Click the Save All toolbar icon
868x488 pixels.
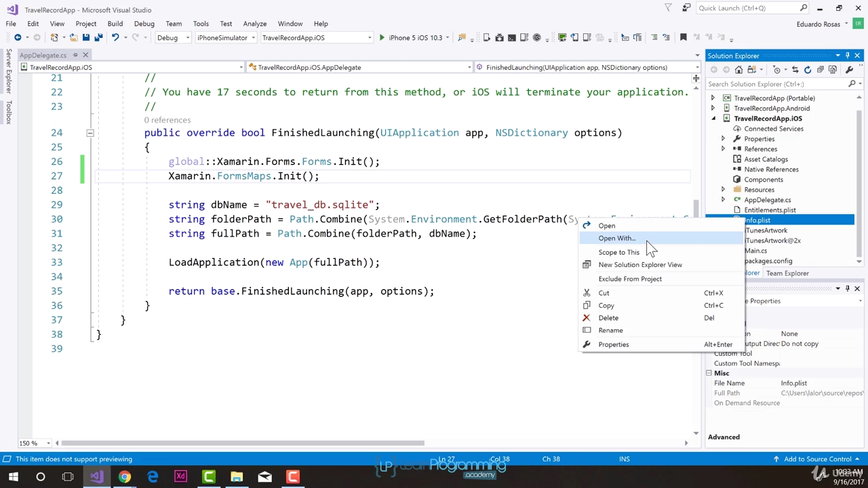[98, 37]
